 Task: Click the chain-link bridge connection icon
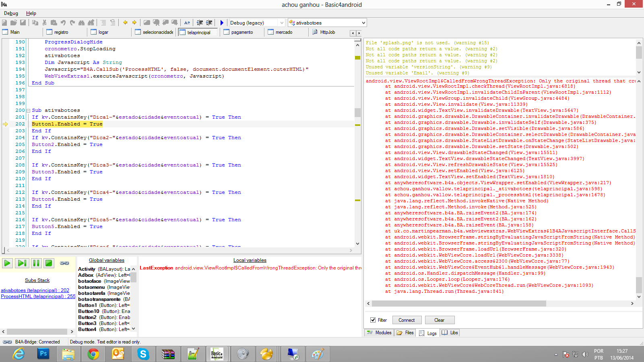click(x=64, y=263)
